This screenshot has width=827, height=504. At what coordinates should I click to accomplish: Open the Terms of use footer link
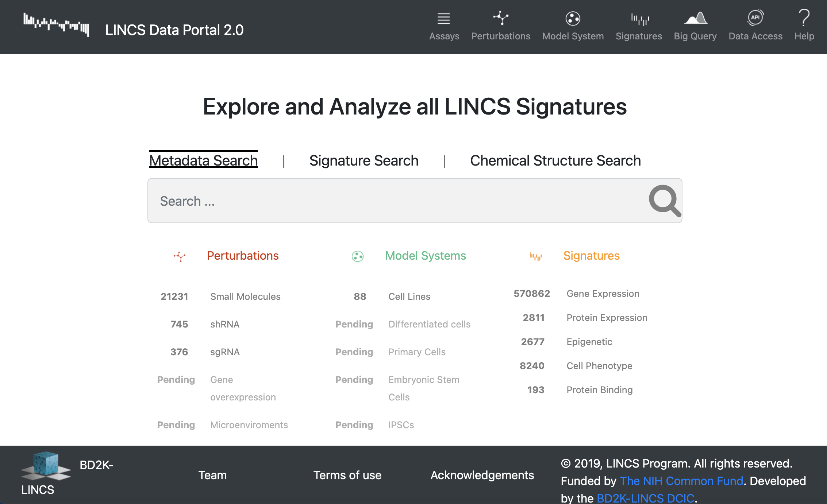coord(347,475)
